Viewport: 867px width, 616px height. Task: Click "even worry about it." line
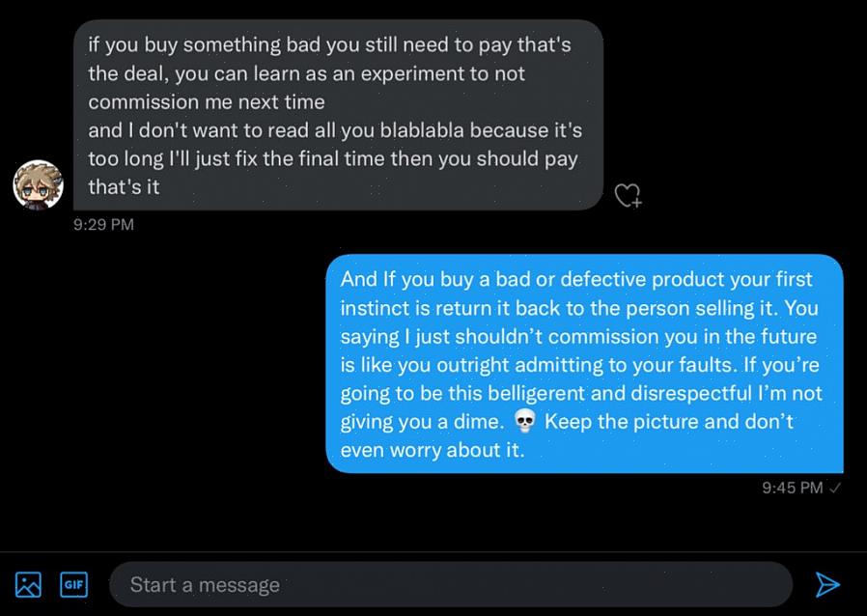point(433,450)
